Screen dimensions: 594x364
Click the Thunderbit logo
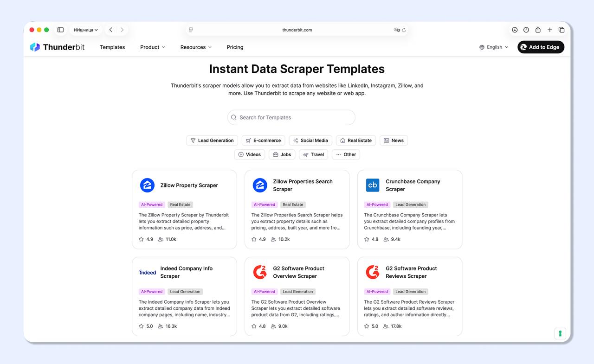(57, 47)
